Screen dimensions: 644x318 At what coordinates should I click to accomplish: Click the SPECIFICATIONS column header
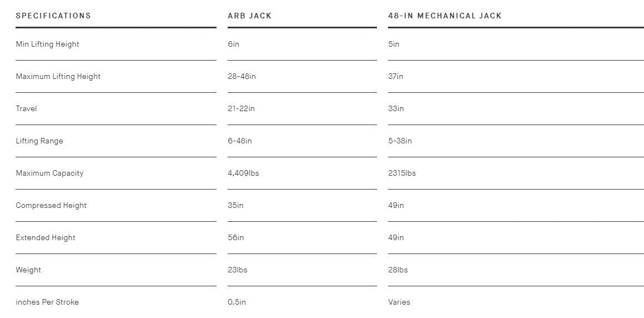tap(53, 16)
